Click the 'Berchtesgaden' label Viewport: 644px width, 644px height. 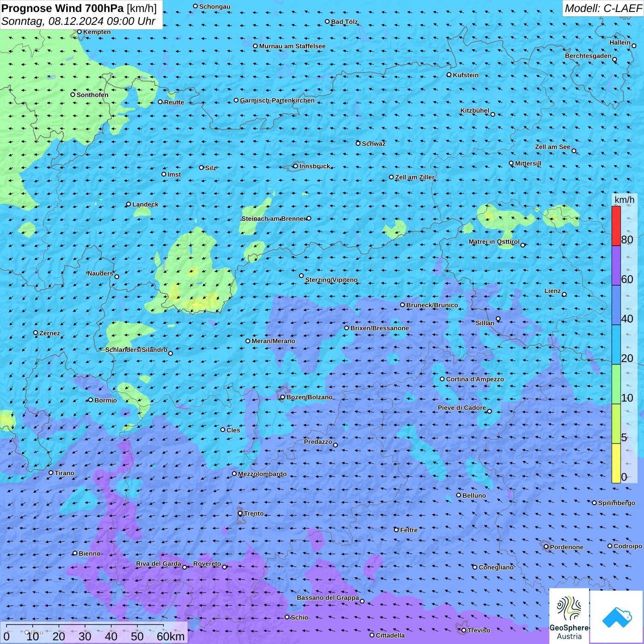click(588, 56)
